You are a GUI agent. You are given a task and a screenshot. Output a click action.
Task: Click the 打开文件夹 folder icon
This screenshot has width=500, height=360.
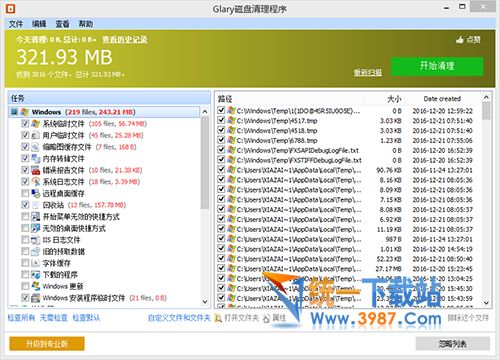pos(218,318)
